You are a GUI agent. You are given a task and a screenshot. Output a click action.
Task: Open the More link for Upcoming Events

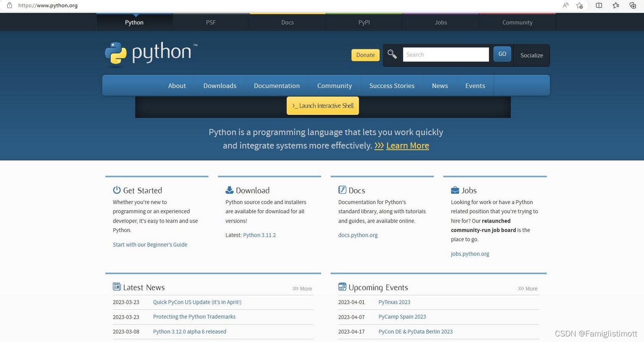528,288
